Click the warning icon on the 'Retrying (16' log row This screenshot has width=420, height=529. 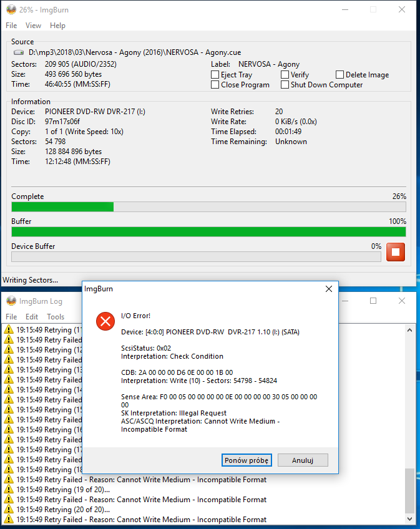9,429
